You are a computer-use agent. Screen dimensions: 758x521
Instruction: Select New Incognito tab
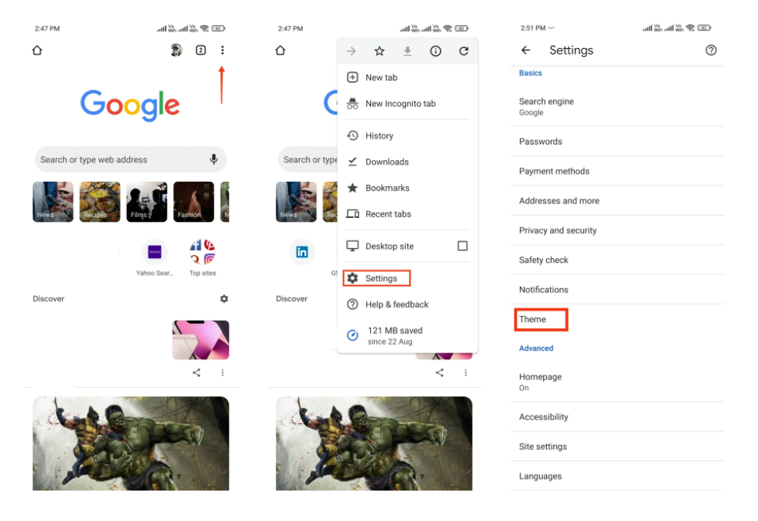pyautogui.click(x=408, y=103)
